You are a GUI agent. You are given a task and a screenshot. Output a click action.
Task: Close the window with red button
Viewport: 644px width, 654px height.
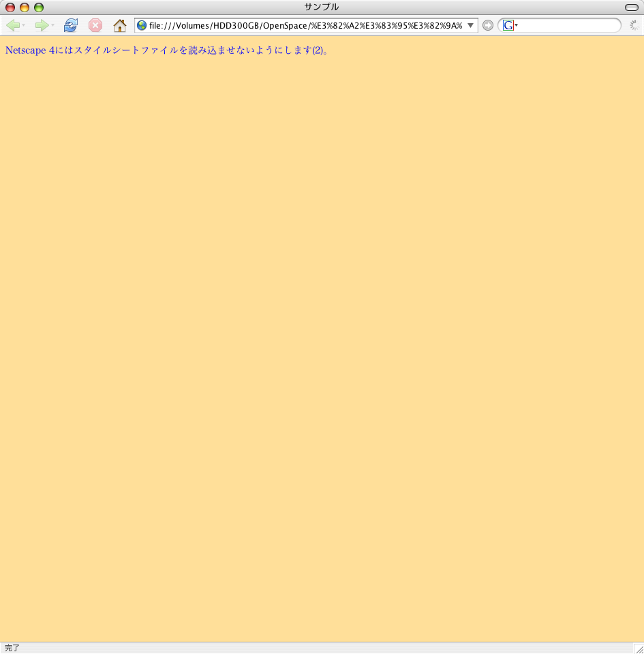pos(10,7)
